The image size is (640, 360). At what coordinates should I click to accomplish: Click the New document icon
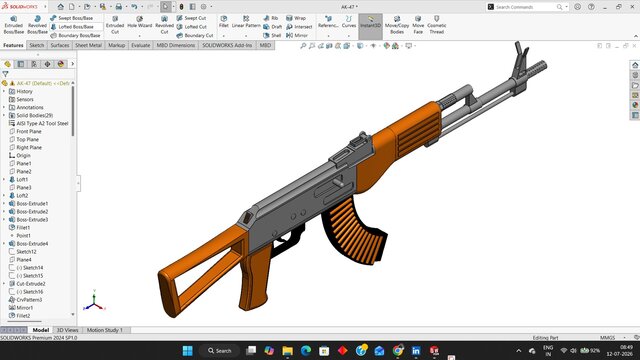71,7
